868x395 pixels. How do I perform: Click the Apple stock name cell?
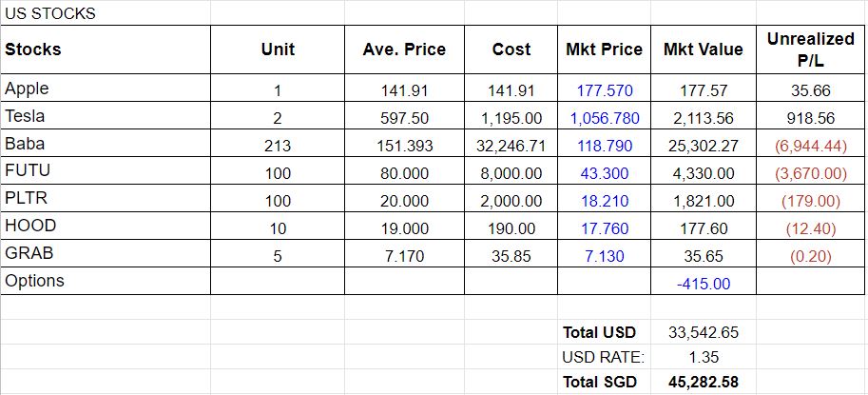(106, 89)
